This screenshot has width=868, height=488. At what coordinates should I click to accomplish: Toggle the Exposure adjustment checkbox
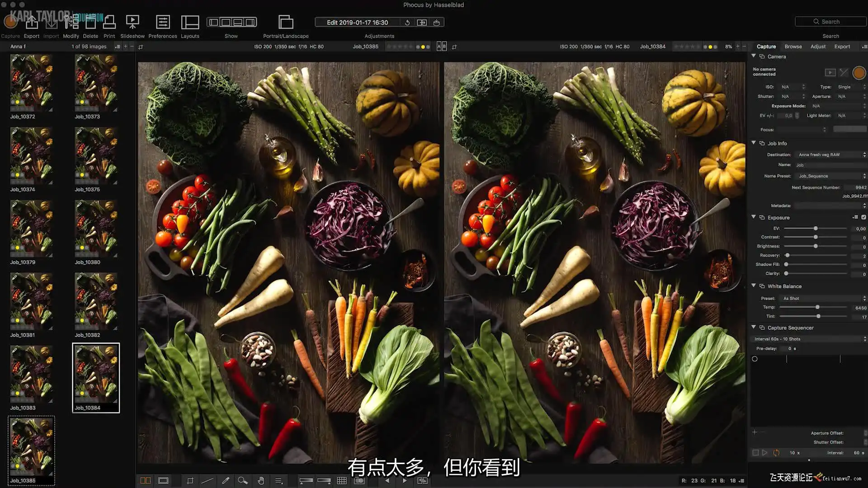[863, 217]
